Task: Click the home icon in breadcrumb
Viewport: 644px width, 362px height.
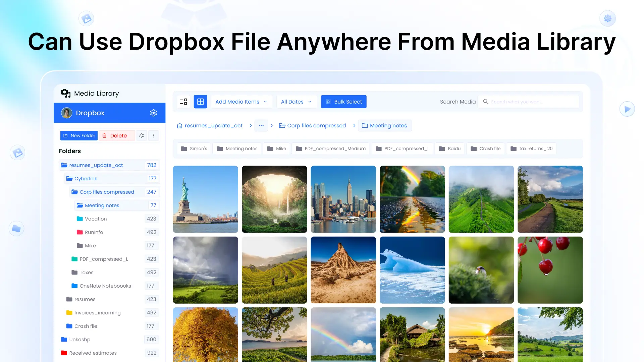Action: pyautogui.click(x=180, y=126)
